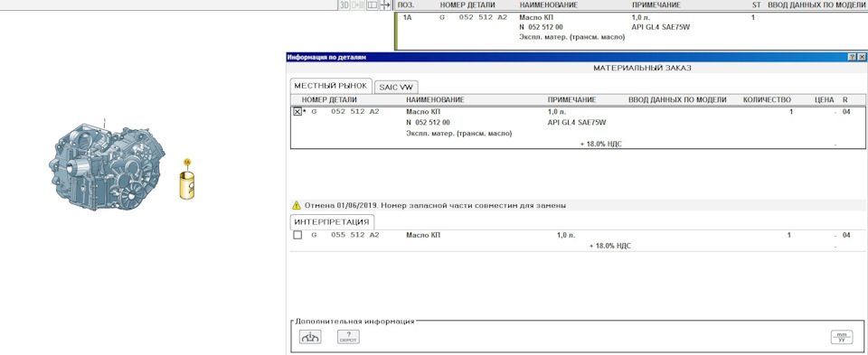Toggle the split panel layout icon
The height and width of the screenshot is (355, 868).
point(372,5)
